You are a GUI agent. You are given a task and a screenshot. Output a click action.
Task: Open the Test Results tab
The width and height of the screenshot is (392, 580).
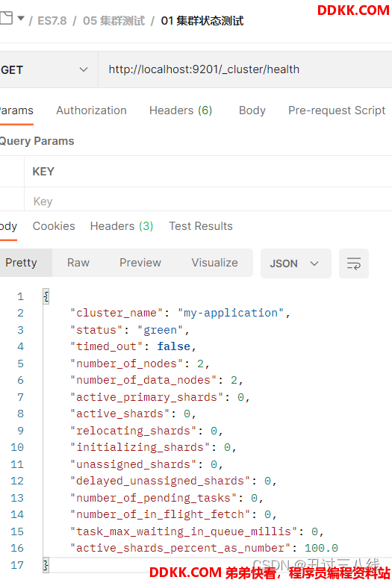tap(201, 226)
